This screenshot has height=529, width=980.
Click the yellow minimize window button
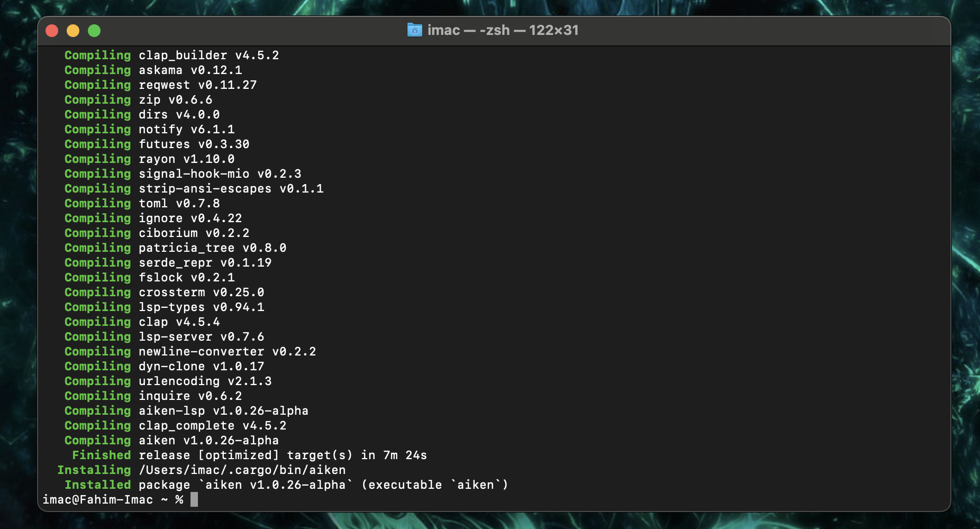73,31
